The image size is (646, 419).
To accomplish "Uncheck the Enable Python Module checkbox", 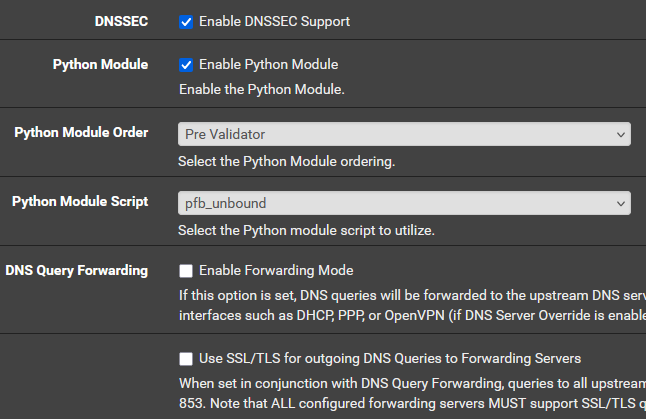I will pyautogui.click(x=185, y=65).
